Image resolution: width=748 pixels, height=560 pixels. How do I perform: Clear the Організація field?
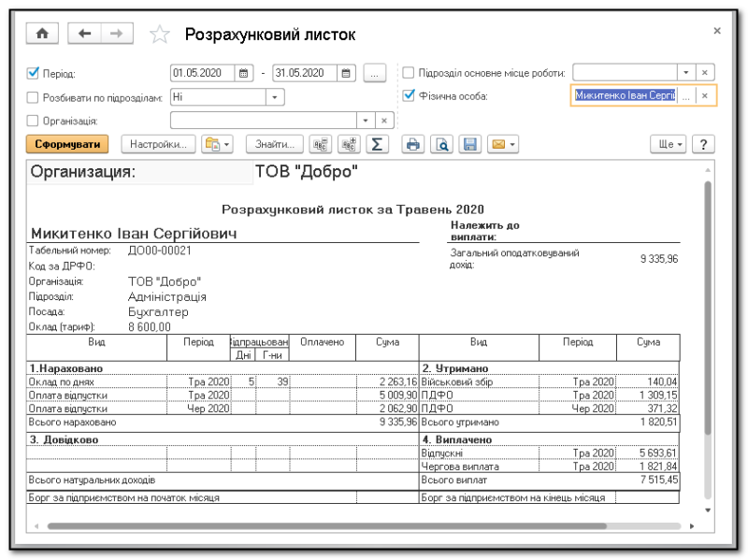point(384,121)
